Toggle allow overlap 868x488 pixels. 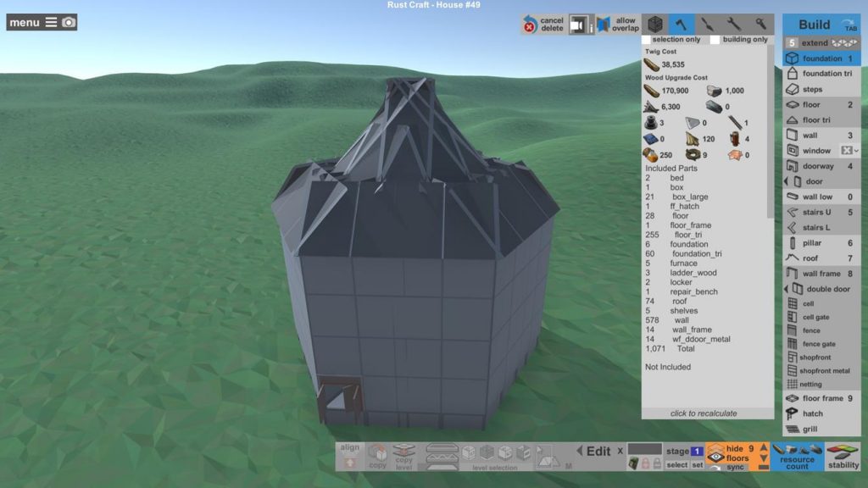pos(618,24)
